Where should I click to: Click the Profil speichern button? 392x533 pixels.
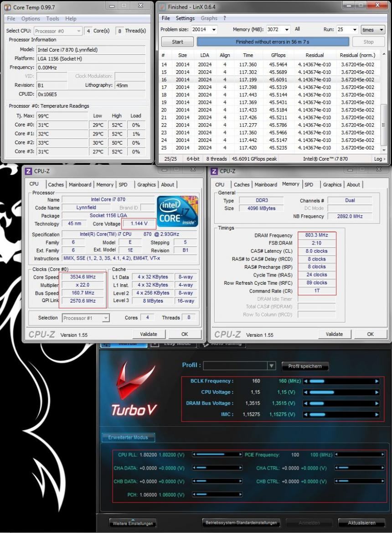point(305,366)
